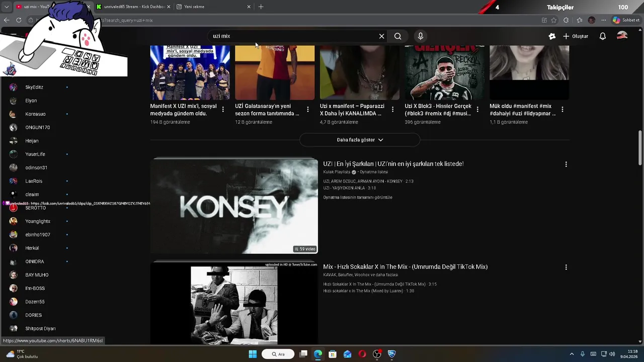Image resolution: width=644 pixels, height=362 pixels.
Task: Open the tab search dropdown arrow
Action: click(6, 7)
